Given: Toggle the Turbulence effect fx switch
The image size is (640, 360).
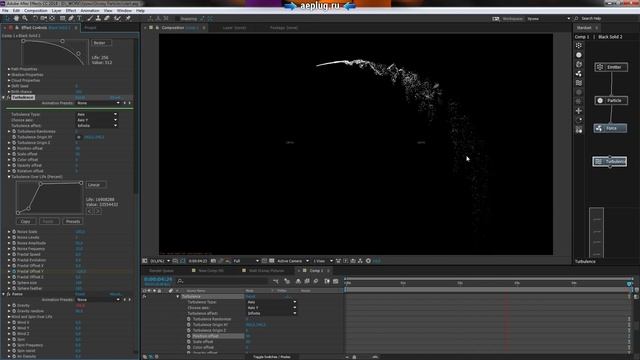Looking at the screenshot, I should 8,98.
